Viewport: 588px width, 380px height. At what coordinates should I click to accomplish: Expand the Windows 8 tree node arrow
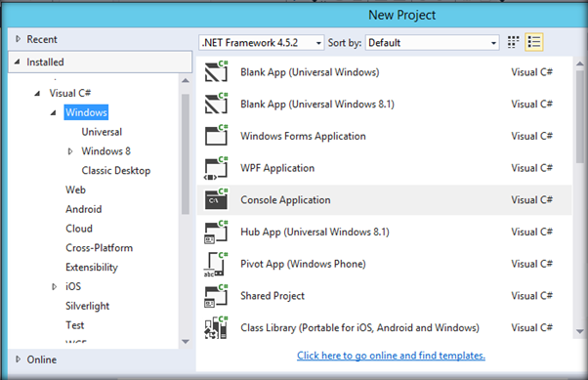point(70,151)
